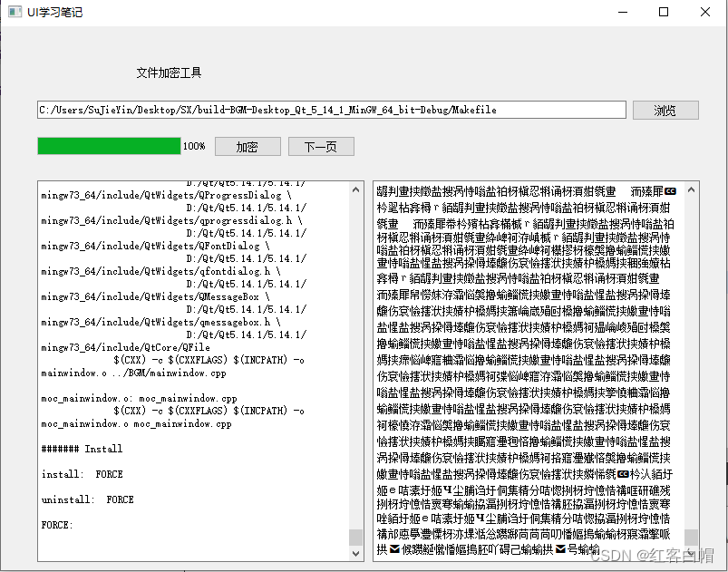Click the app icon in title bar
The height and width of the screenshot is (572, 728).
pyautogui.click(x=15, y=12)
